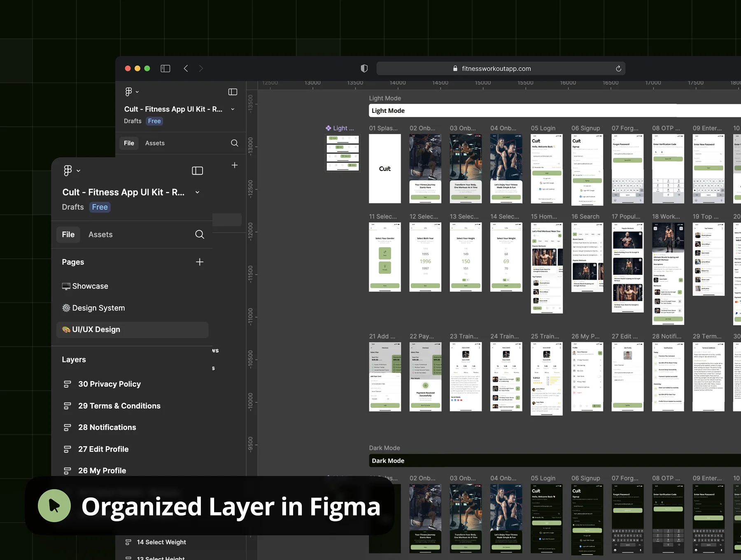Select the UI/UX Design page
This screenshot has height=560, width=741.
click(x=132, y=330)
